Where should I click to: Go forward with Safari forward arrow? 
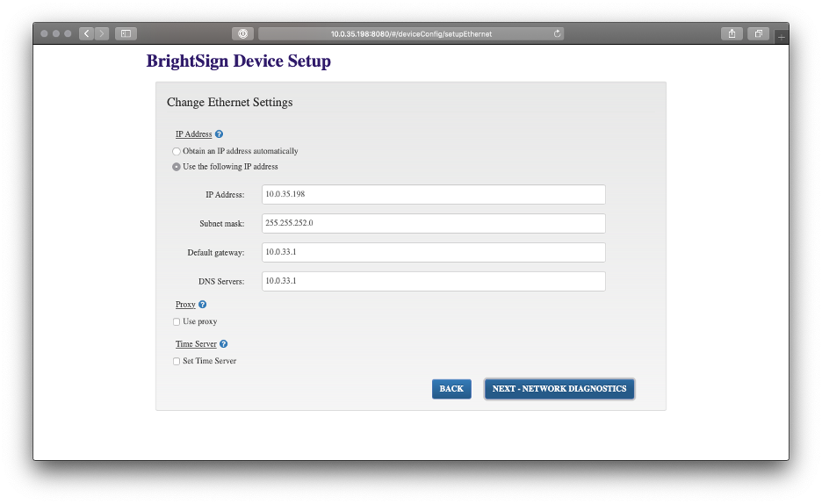tap(102, 33)
